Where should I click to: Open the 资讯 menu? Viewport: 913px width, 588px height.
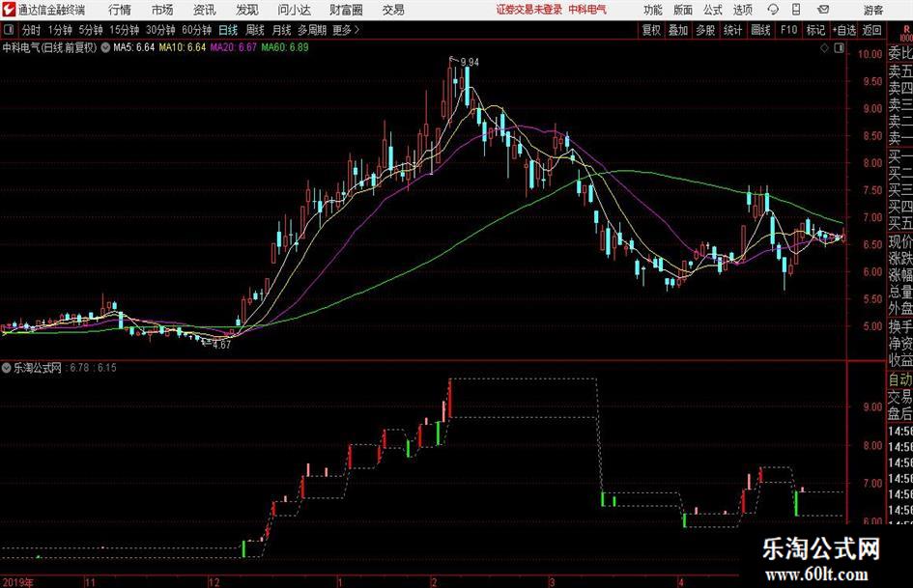(x=205, y=10)
